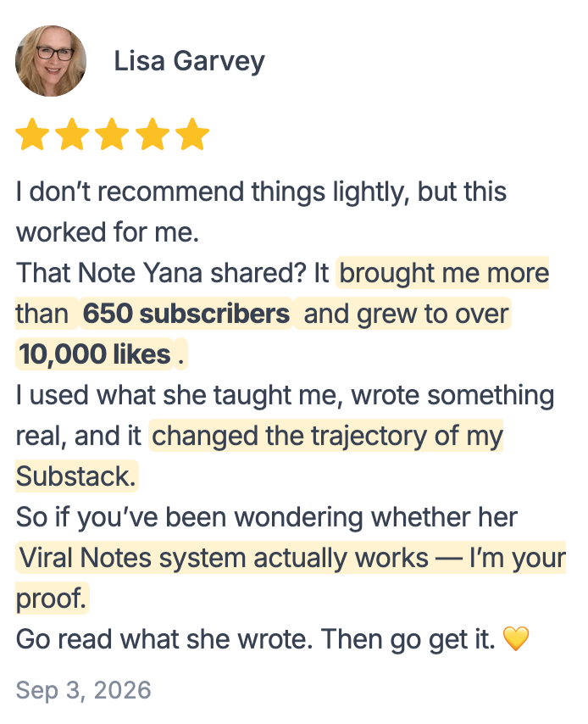This screenshot has height=724, width=588.
Task: Click the highlighted word 'Substack.'
Action: [x=76, y=476]
